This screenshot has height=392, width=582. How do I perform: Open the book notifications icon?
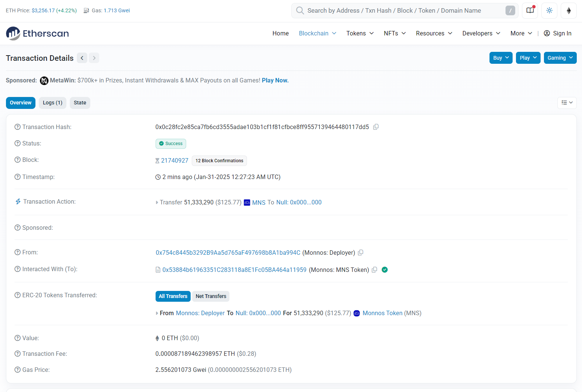tap(530, 10)
